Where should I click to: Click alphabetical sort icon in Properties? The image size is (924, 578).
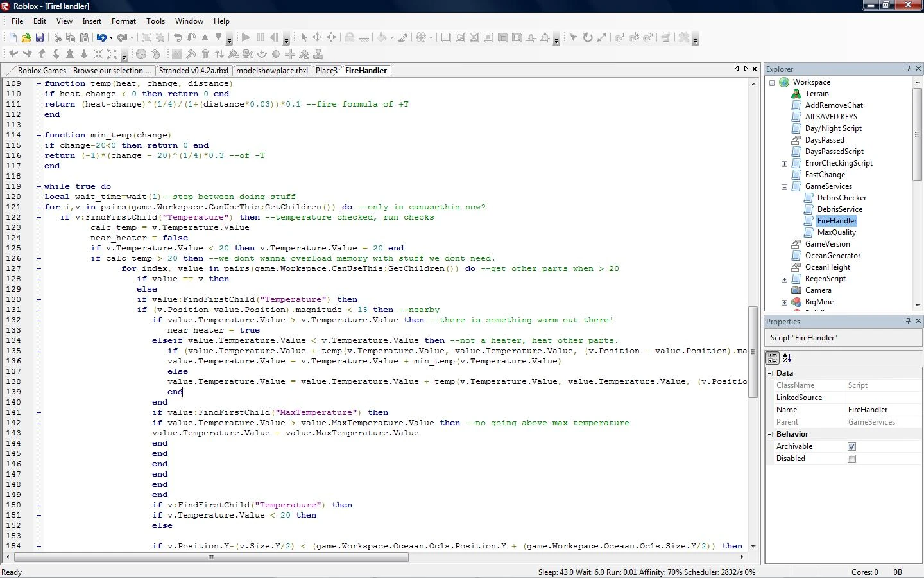pyautogui.click(x=787, y=358)
